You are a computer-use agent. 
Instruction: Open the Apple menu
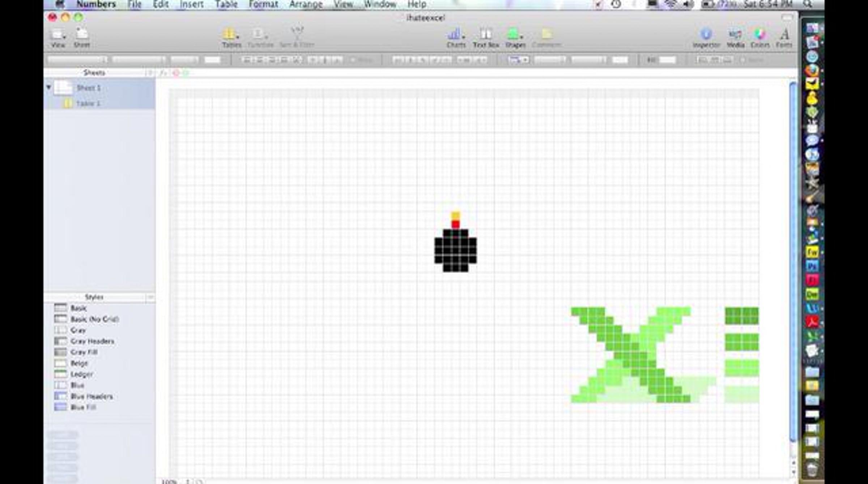(60, 4)
